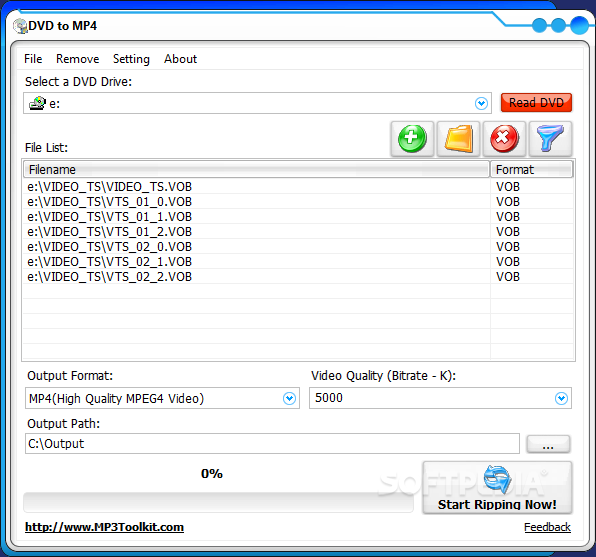Viewport: 596px width, 557px height.
Task: Select the row e:\VIDEO_TS\VTS_01_2.VOB
Action: 298,232
